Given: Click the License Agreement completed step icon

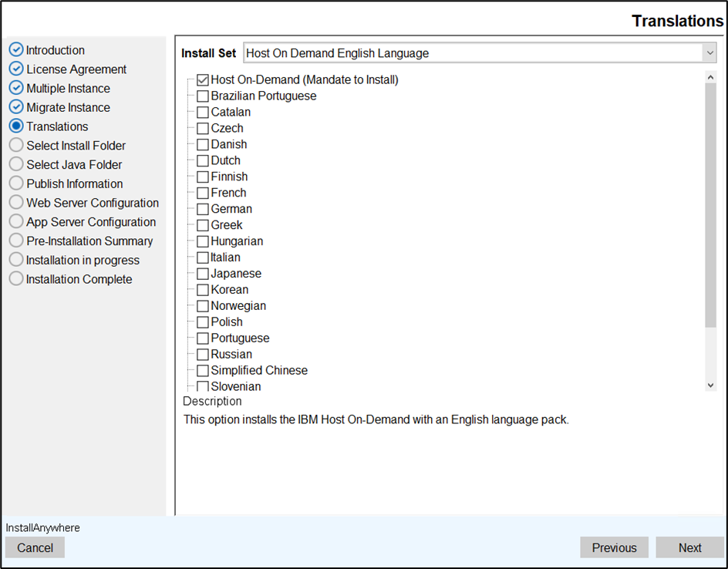Looking at the screenshot, I should click(x=16, y=69).
